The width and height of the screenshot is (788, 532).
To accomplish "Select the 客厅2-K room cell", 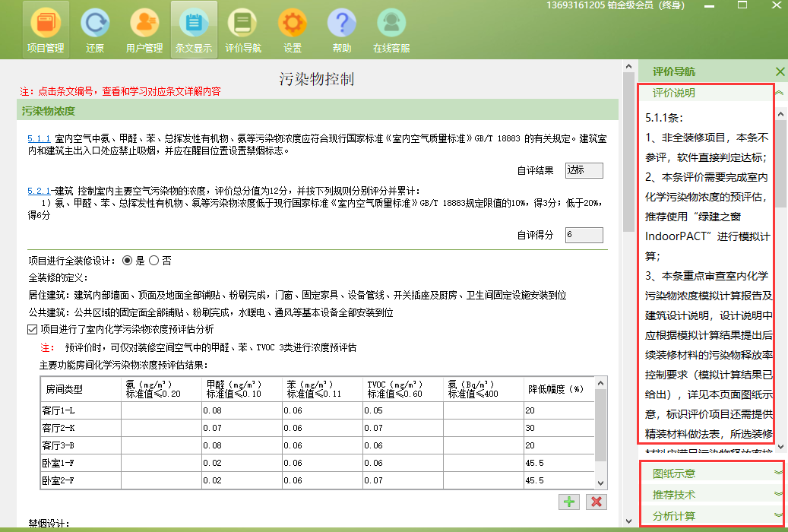I will point(81,428).
